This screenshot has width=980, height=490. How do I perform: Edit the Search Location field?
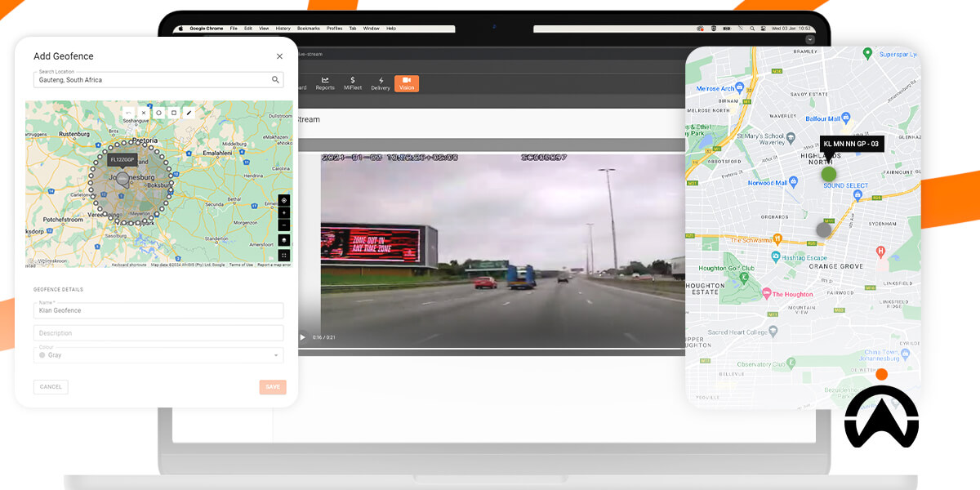coord(158,79)
